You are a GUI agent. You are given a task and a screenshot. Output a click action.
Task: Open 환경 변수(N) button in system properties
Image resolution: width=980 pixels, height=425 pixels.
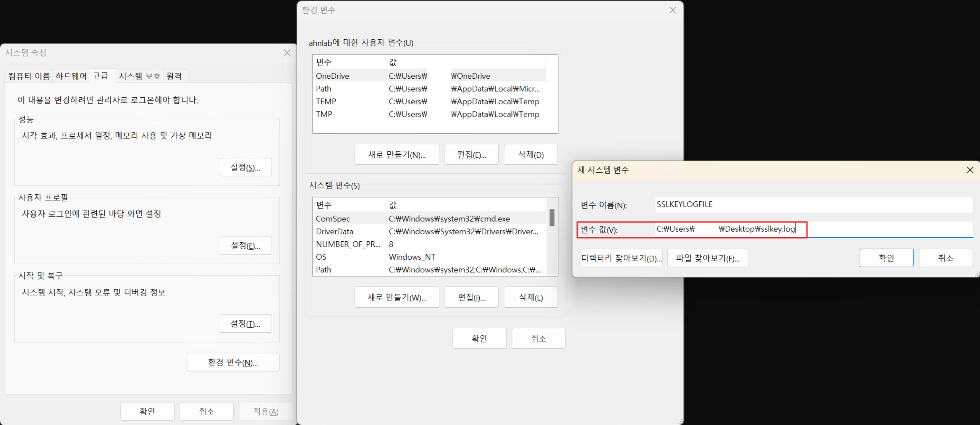[233, 362]
